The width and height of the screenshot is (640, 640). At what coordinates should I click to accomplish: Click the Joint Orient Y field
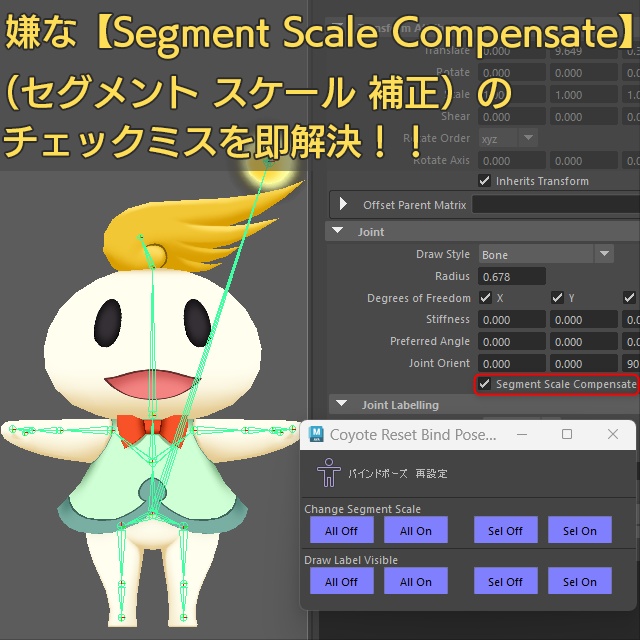tap(584, 363)
